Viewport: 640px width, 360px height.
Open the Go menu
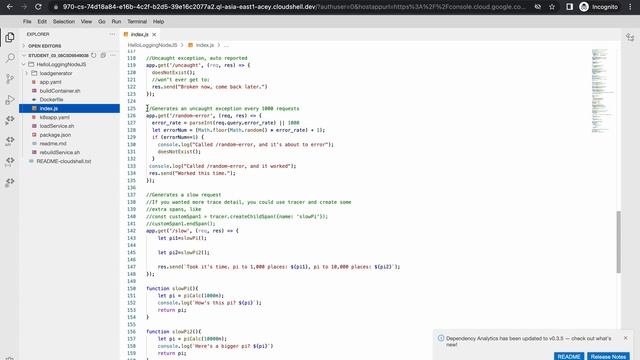pyautogui.click(x=102, y=22)
